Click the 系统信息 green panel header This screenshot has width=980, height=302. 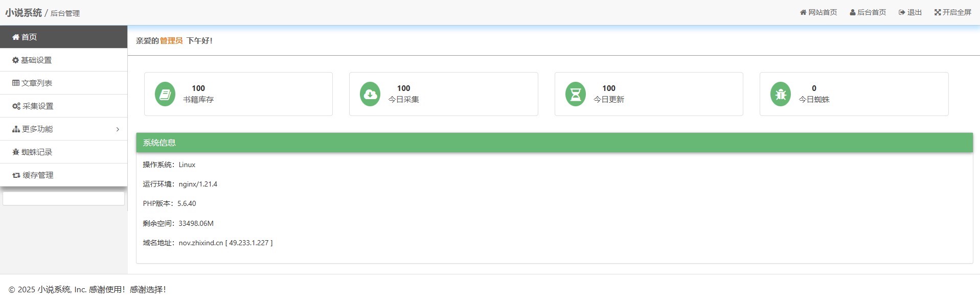(555, 143)
